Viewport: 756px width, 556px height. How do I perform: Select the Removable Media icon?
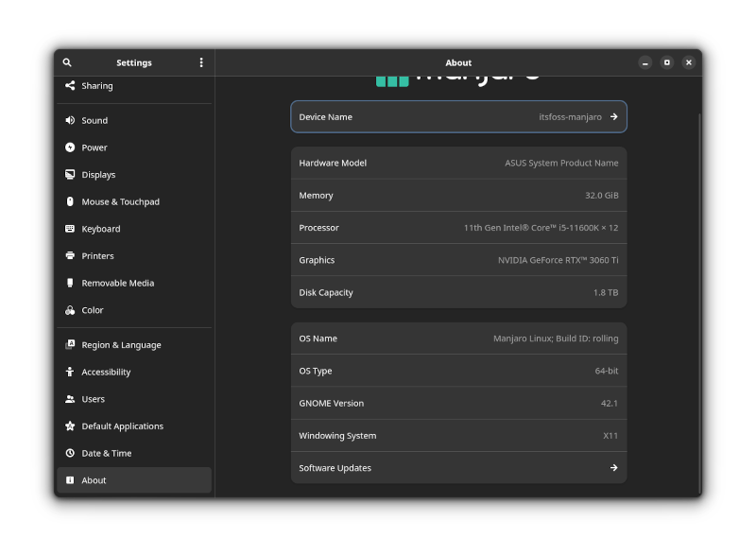coord(68,283)
